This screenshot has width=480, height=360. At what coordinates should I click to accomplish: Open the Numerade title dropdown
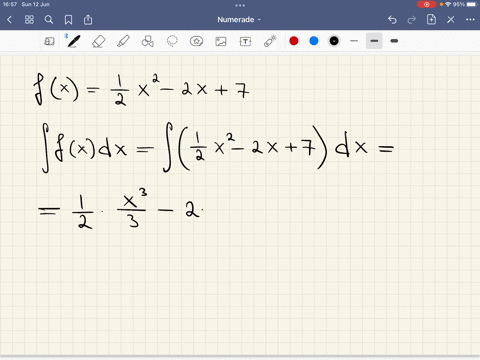[x=239, y=20]
